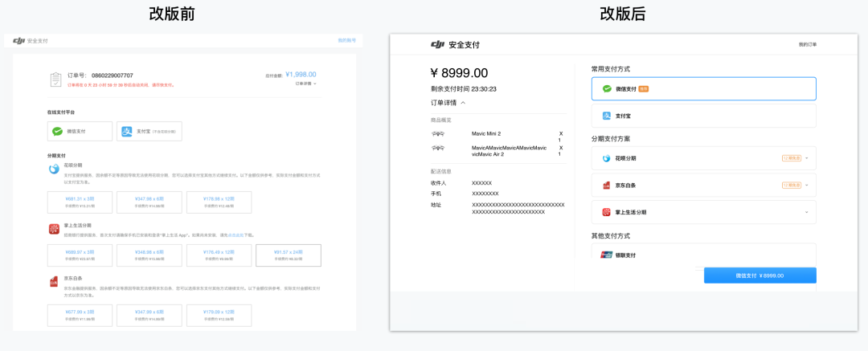
Task: Select 花呗 ¥178.98 x 12期 installment
Action: tap(219, 202)
